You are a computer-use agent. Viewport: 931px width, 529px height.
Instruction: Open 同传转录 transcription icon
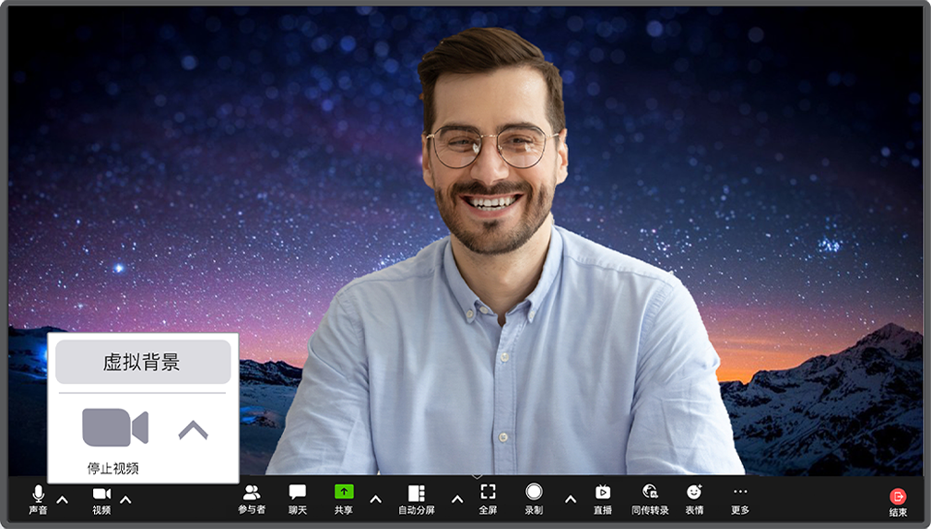650,492
